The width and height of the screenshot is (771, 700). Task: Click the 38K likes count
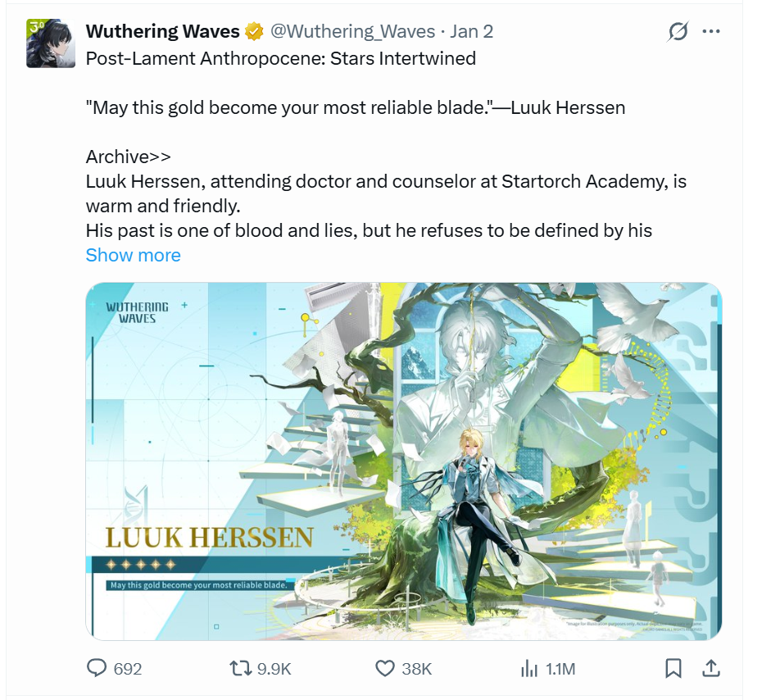(417, 669)
